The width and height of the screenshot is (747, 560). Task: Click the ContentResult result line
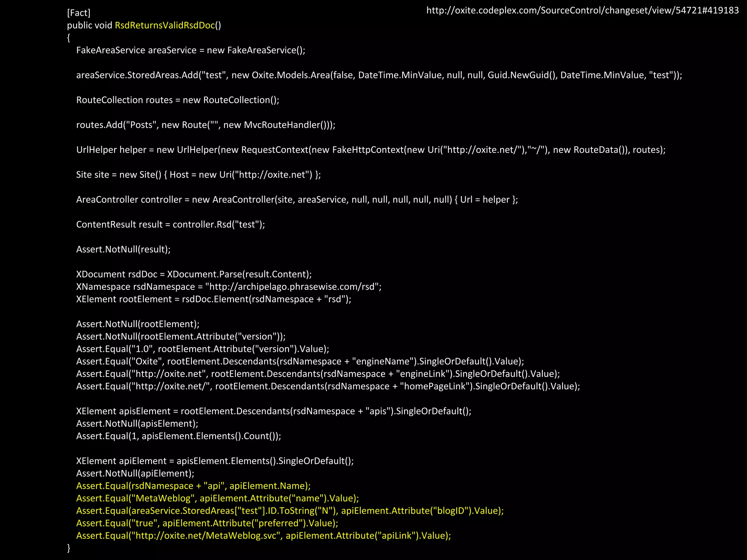tap(171, 224)
